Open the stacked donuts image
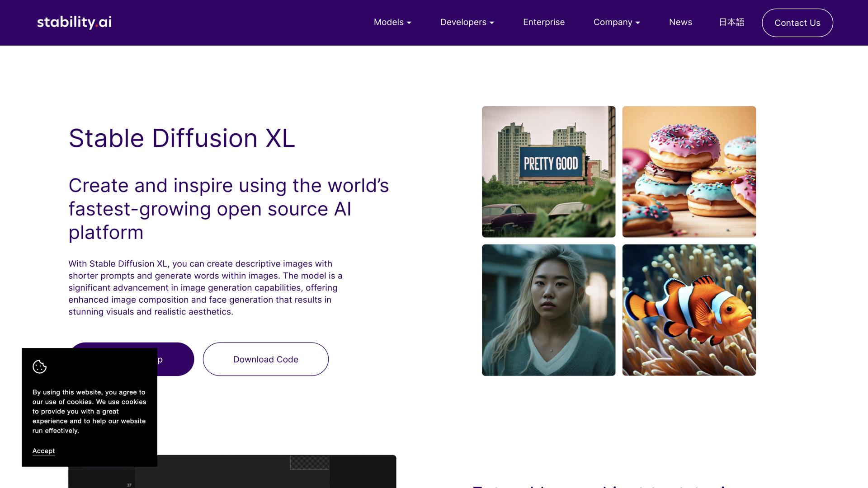 689,172
